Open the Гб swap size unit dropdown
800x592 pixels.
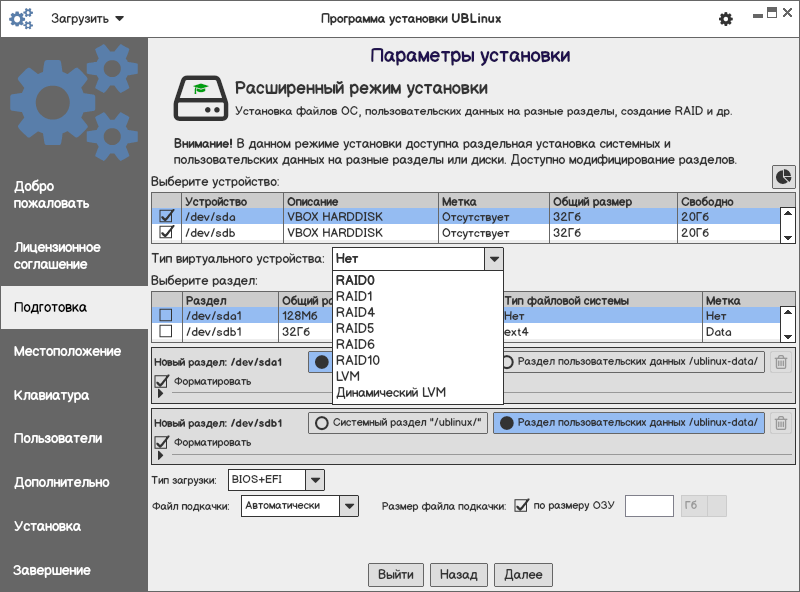point(704,506)
